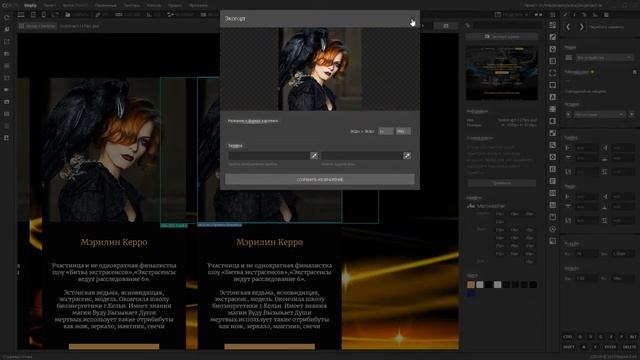Click the button above the page thumbnail

point(502,37)
